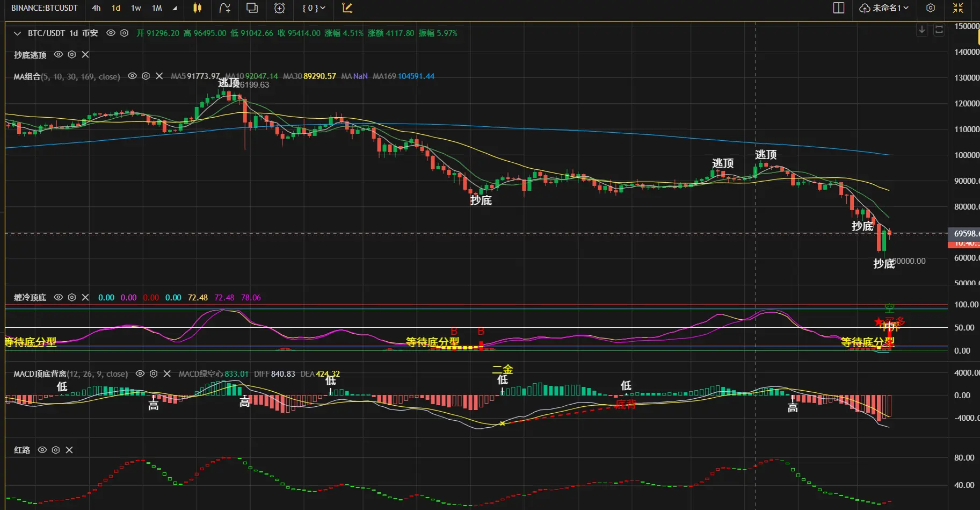
Task: Click the 抄底 marker near 60000.00 low
Action: 884,263
